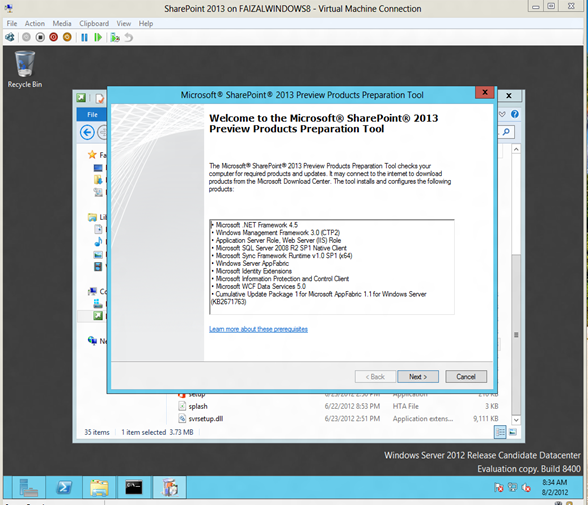Open the Help menu
This screenshot has height=505, width=588.
click(x=146, y=23)
